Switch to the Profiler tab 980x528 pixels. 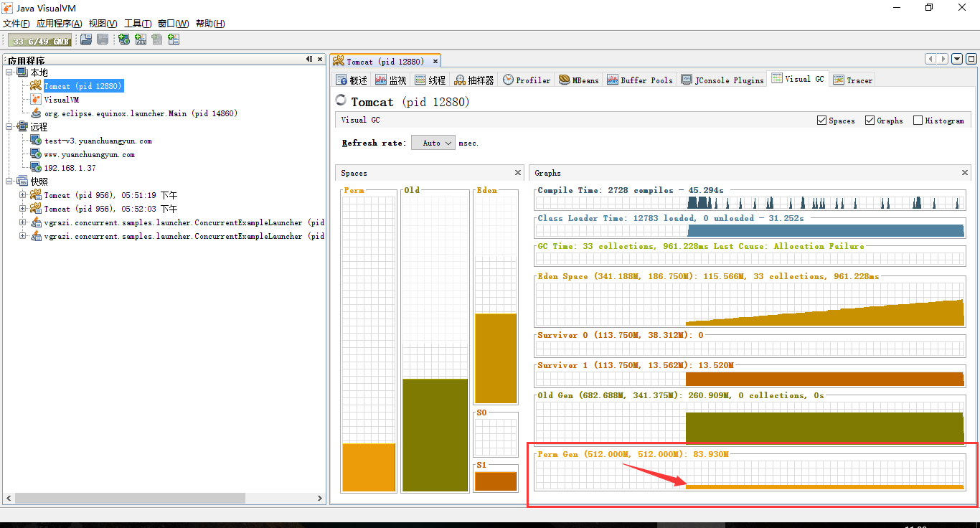tap(527, 80)
